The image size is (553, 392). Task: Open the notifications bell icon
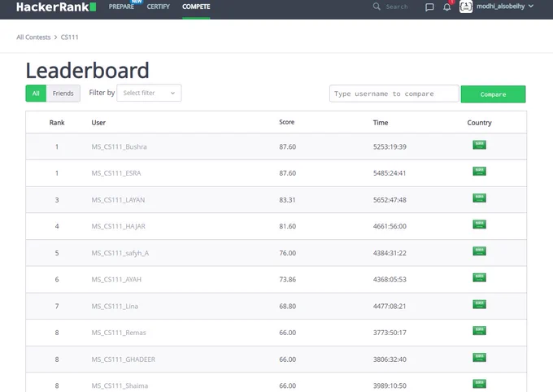(x=446, y=7)
